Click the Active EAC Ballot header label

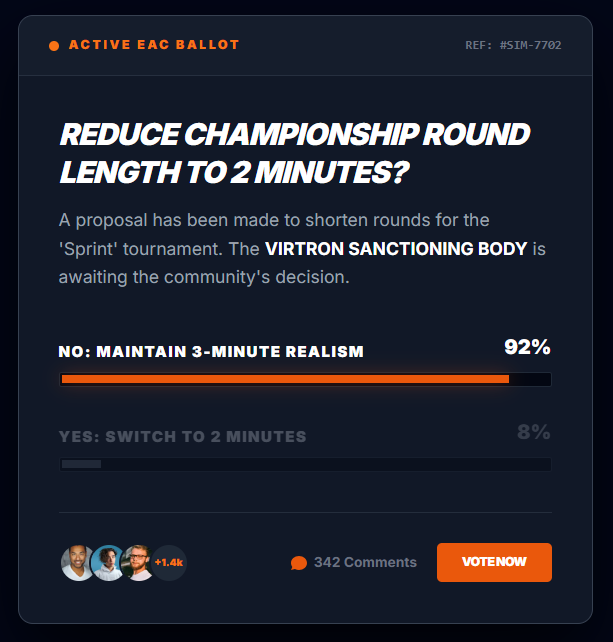[x=154, y=45]
